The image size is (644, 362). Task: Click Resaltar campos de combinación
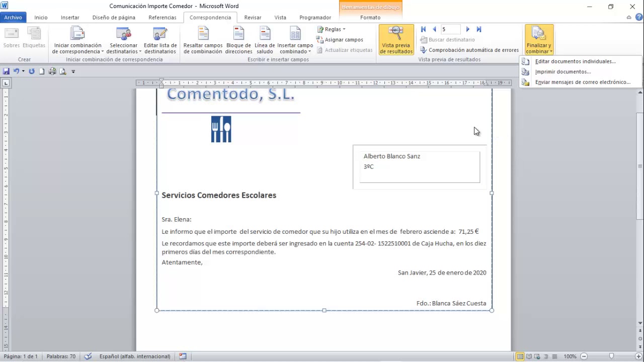203,41
